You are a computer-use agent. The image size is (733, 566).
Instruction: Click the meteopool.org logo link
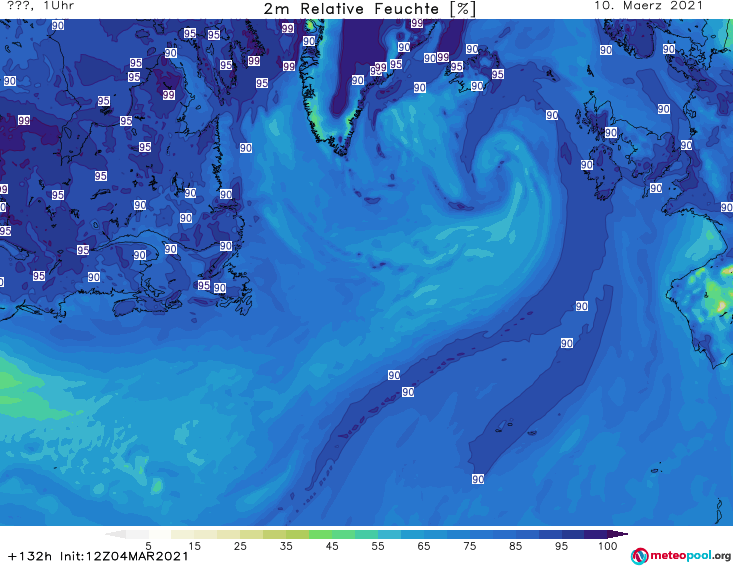point(681,556)
